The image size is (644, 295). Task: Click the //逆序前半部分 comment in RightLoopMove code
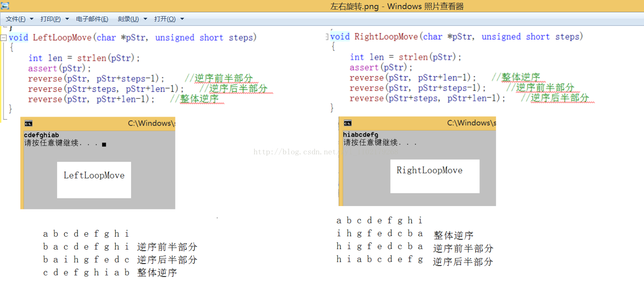click(540, 88)
